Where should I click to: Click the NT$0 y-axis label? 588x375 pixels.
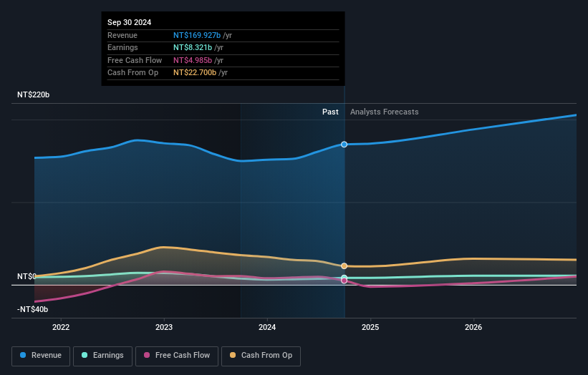pos(26,276)
